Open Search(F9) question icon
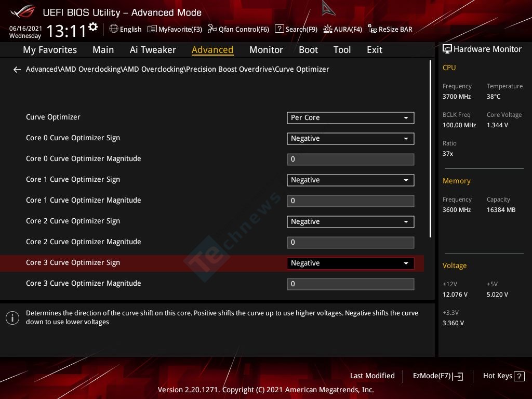 pos(279,29)
